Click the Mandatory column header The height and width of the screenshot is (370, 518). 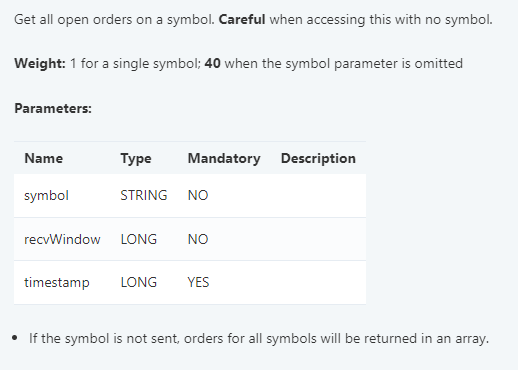coord(224,158)
